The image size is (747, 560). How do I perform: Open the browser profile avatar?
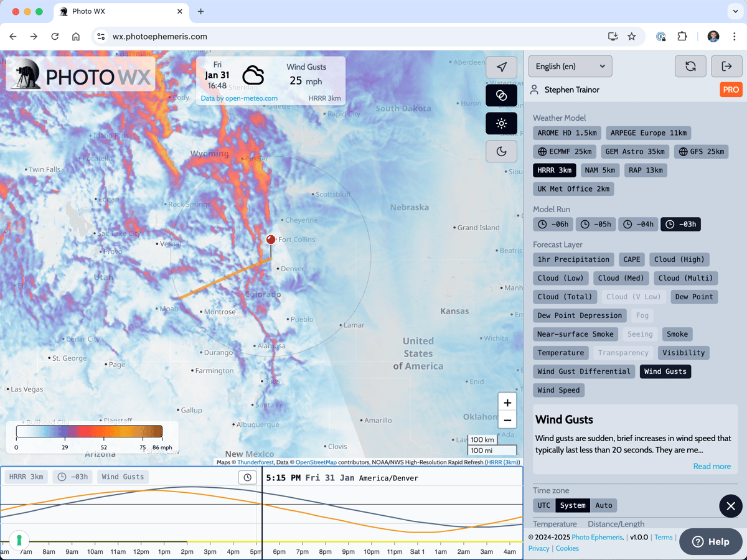coord(713,37)
